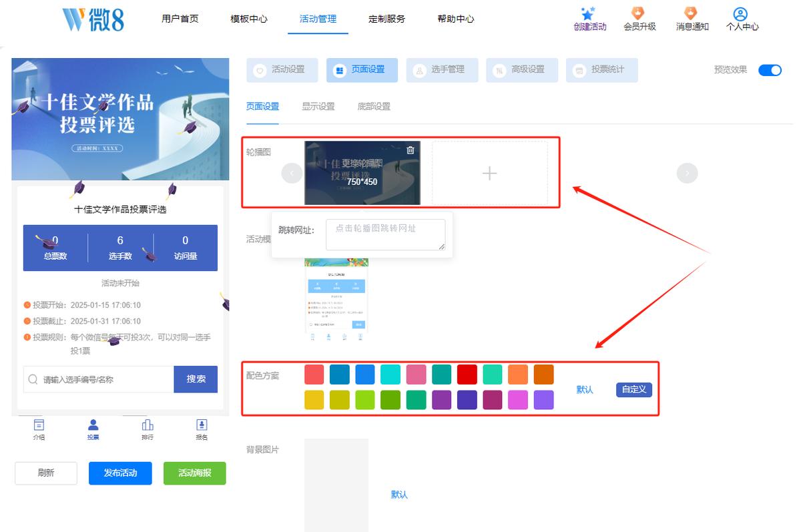Viewport: 801px width, 532px height.
Task: Go to previous carousel slide arrow
Action: 292,174
